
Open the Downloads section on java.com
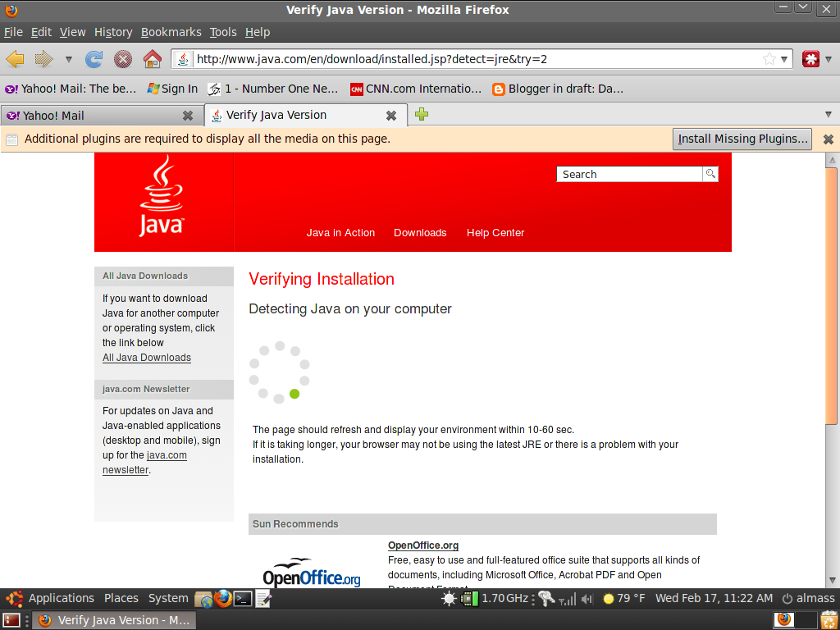420,233
